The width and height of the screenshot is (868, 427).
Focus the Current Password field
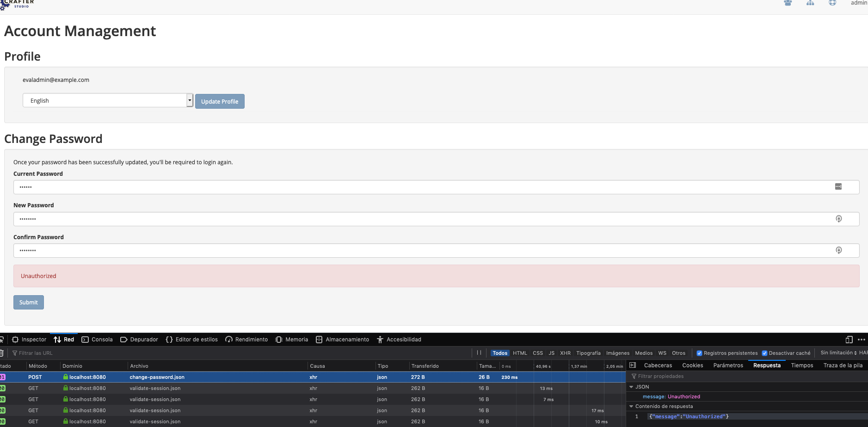pyautogui.click(x=436, y=187)
